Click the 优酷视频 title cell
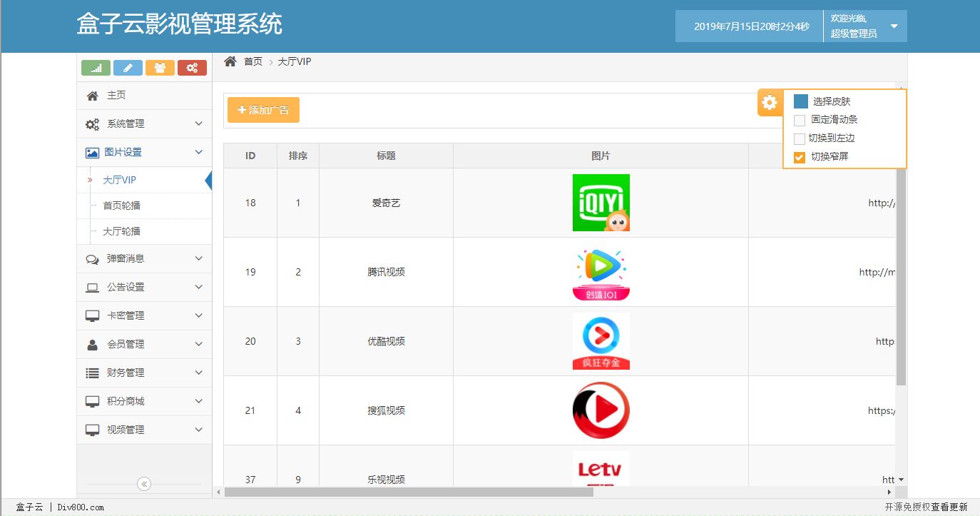 (x=387, y=341)
